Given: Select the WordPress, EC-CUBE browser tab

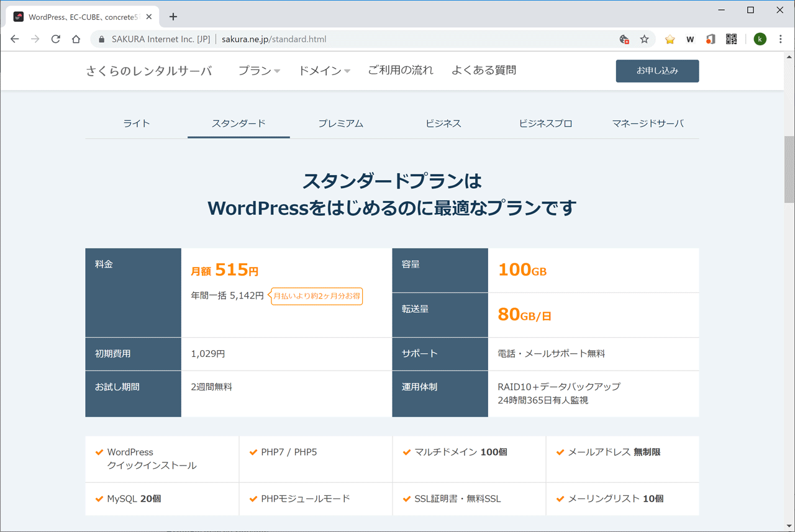Looking at the screenshot, I should coord(83,17).
